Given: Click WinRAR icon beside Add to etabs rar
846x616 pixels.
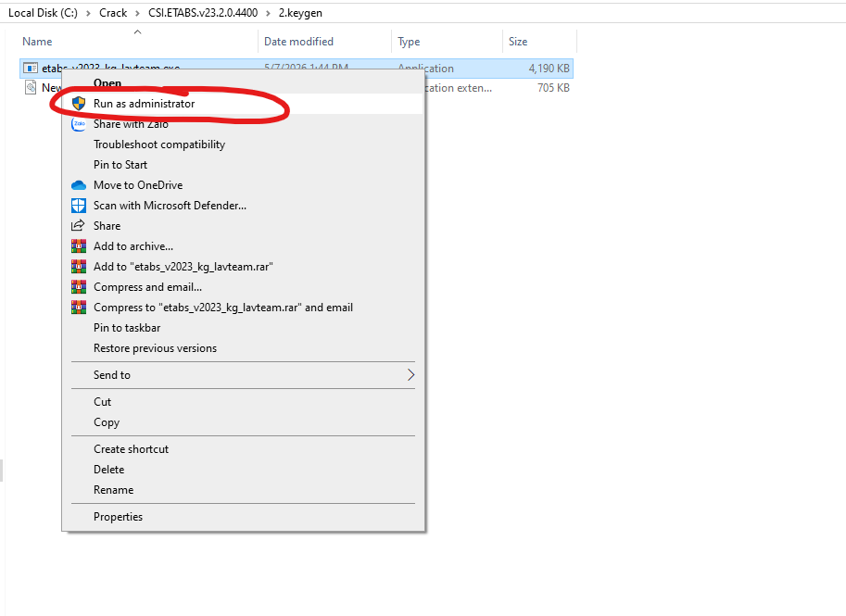Looking at the screenshot, I should (79, 267).
